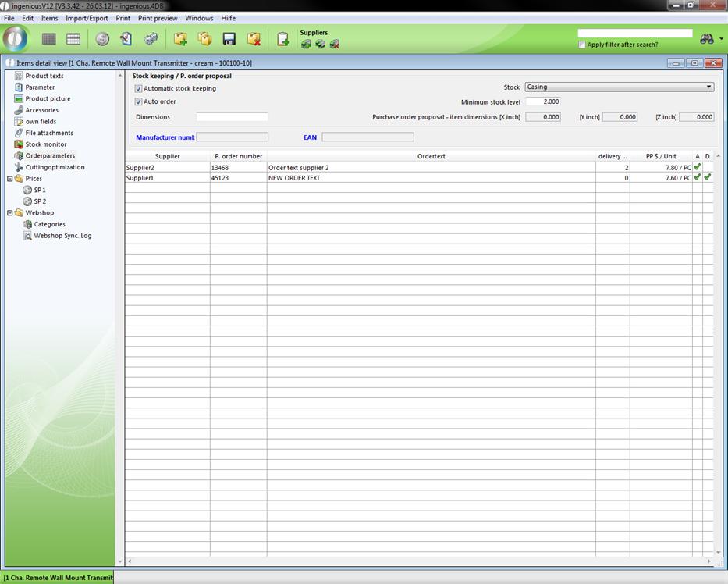Screen dimensions: 728x584
Task: Click the binoculars search icon
Action: pyautogui.click(x=707, y=39)
